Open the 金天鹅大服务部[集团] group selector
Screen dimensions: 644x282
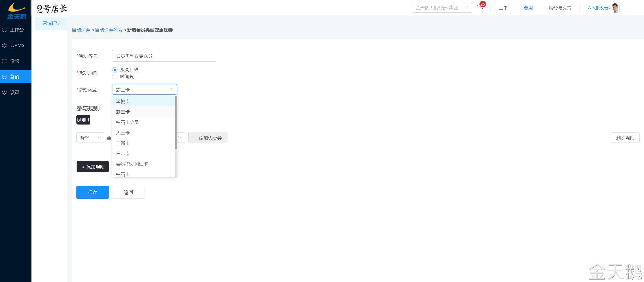(x=442, y=8)
